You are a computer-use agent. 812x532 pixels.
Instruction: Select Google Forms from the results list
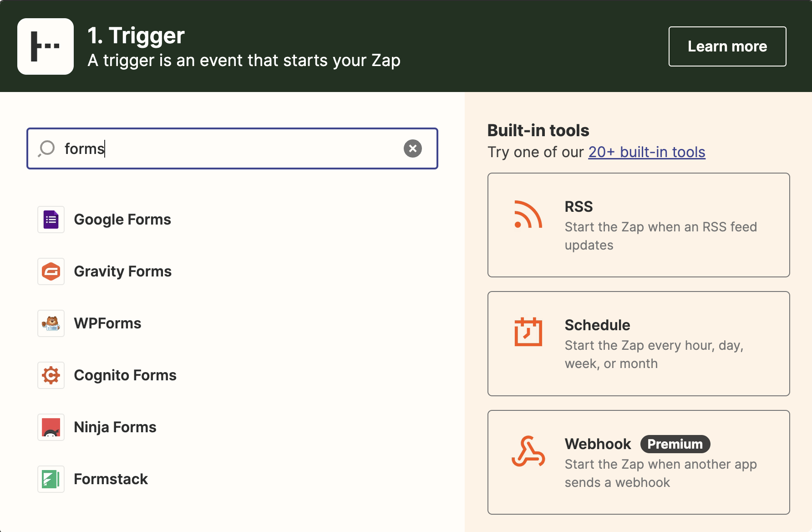122,219
